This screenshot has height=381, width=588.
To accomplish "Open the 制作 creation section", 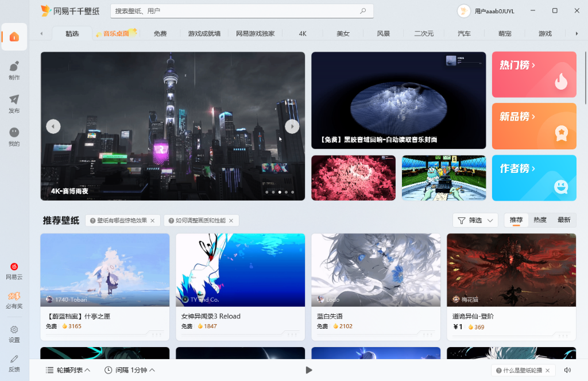I will 14,70.
